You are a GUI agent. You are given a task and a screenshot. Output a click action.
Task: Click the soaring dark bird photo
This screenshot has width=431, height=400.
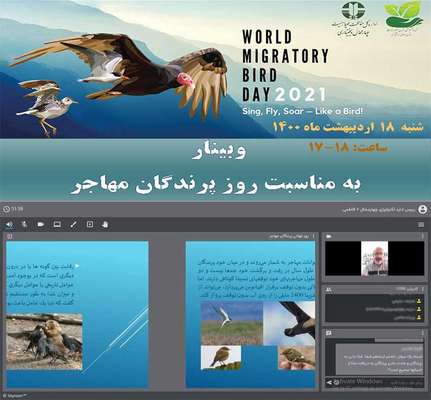point(289,323)
